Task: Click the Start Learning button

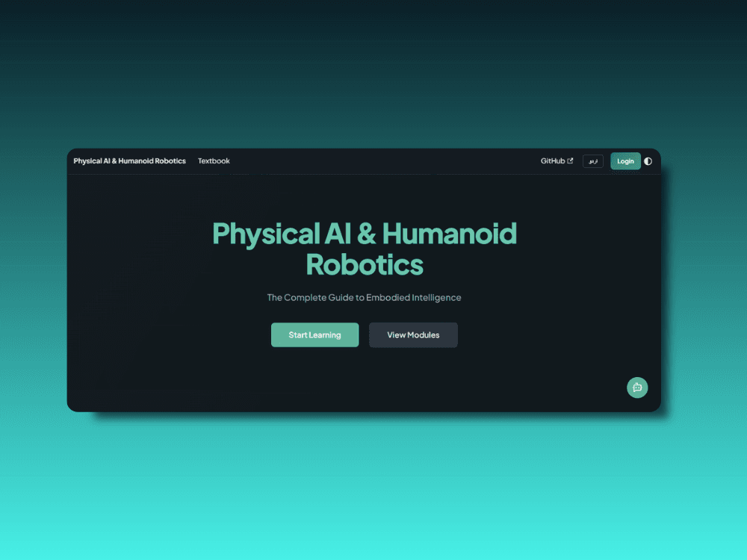Action: pyautogui.click(x=315, y=335)
